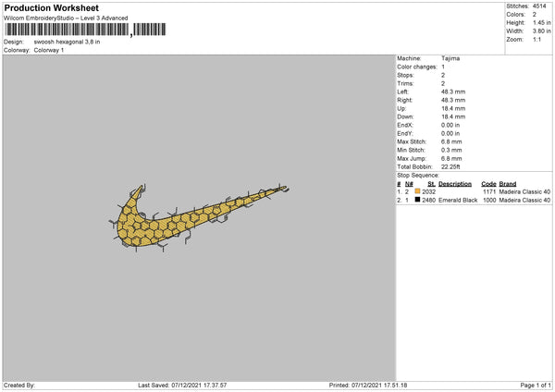Screen dimensions: 555x392
Task: Click the design name swoosh hexagonal 3,8 in
Action: point(67,42)
